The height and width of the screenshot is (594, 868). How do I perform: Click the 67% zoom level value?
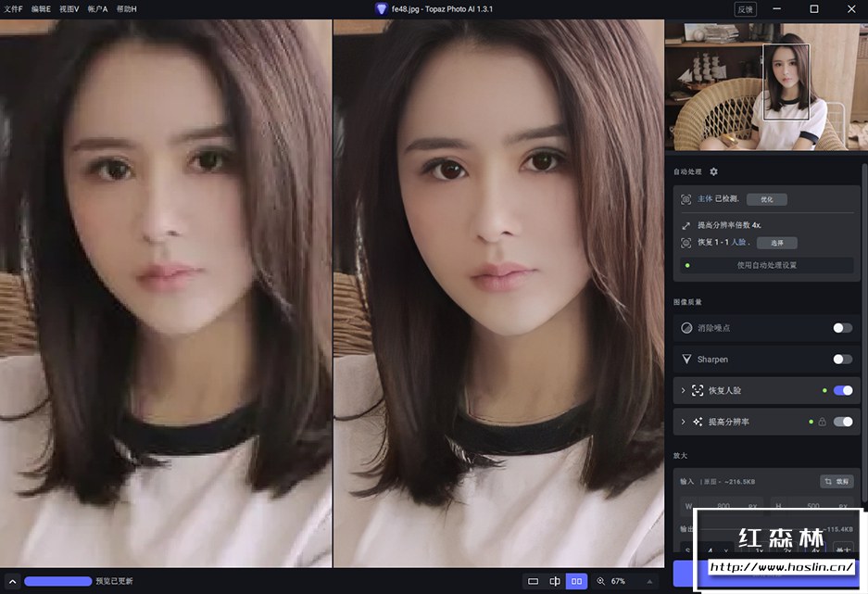click(618, 581)
